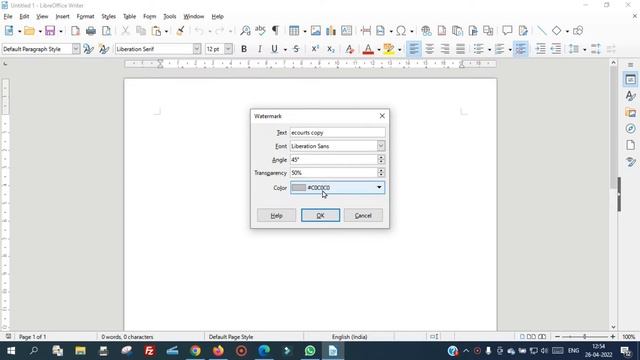The height and width of the screenshot is (360, 640).
Task: Insert comment icon
Action: tap(507, 31)
